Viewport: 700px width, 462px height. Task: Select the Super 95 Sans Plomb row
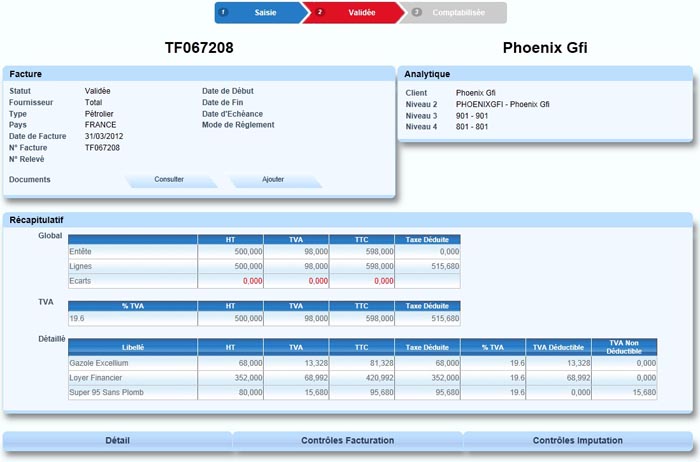(132, 393)
